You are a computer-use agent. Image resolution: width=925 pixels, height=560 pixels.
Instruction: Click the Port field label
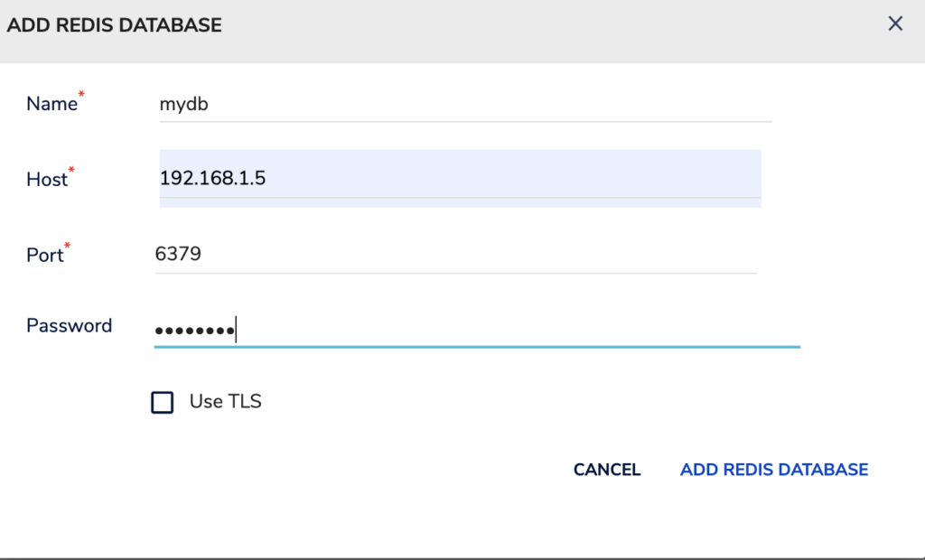pyautogui.click(x=45, y=255)
